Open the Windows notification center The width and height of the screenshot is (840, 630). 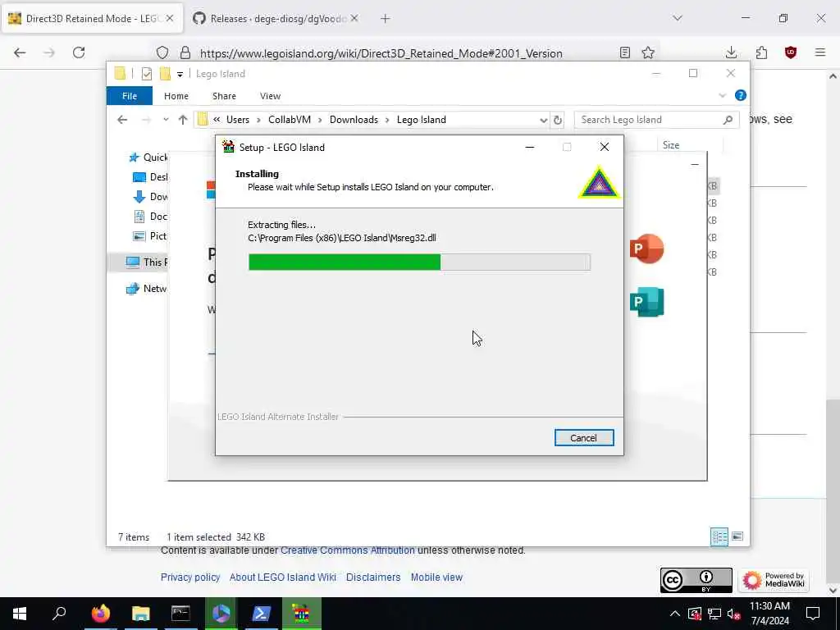pyautogui.click(x=813, y=614)
